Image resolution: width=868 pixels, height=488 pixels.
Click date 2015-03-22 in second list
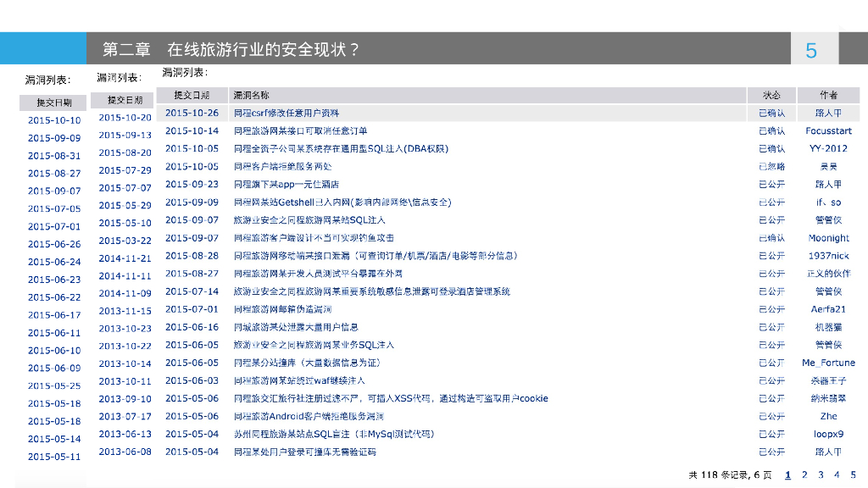coord(125,241)
